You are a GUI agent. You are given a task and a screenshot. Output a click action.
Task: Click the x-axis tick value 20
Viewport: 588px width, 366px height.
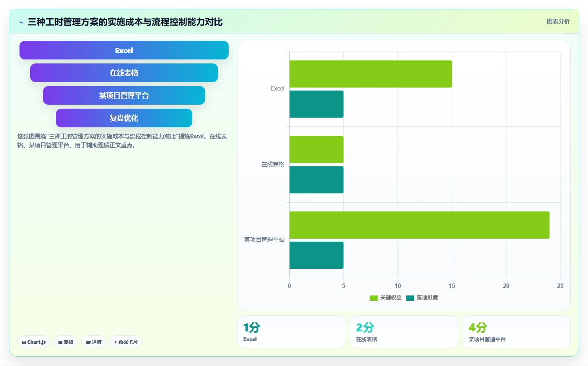506,286
